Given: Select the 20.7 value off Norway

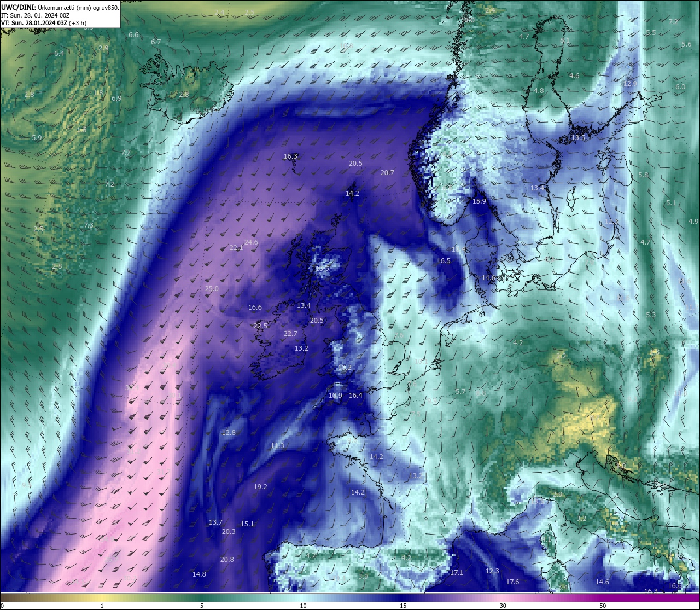Looking at the screenshot, I should point(387,172).
